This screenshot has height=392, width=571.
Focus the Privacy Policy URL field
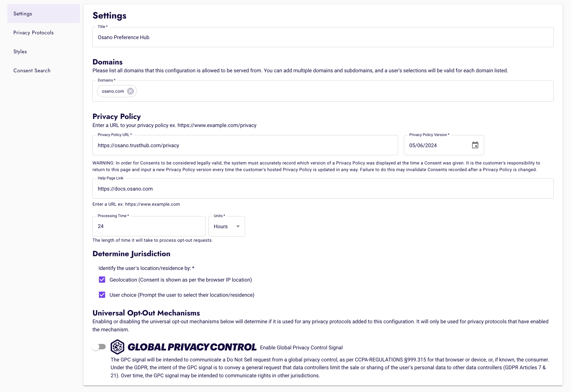point(245,145)
